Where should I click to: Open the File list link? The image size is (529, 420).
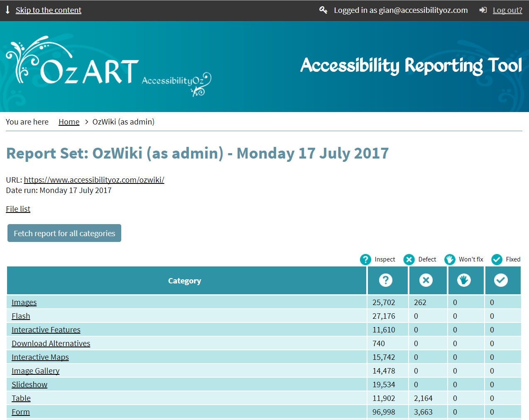click(18, 209)
